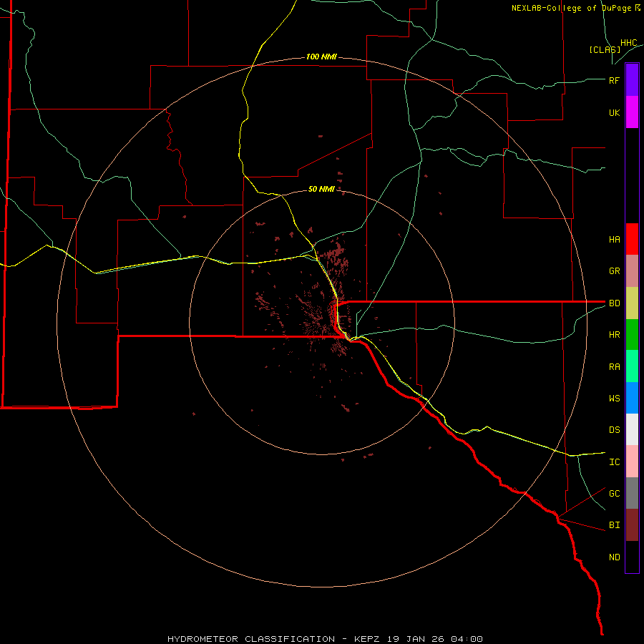Click the IC legend label
The width and height of the screenshot is (644, 644).
[x=615, y=462]
